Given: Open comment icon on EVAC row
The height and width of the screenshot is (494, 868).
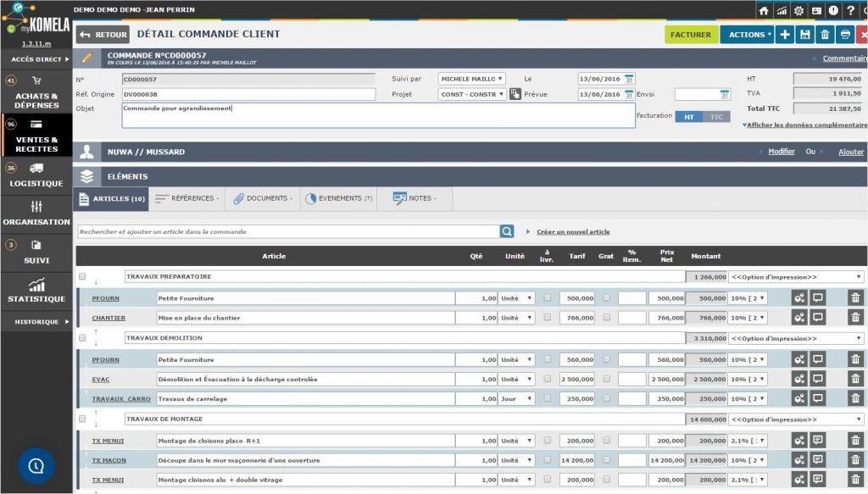Looking at the screenshot, I should (818, 379).
